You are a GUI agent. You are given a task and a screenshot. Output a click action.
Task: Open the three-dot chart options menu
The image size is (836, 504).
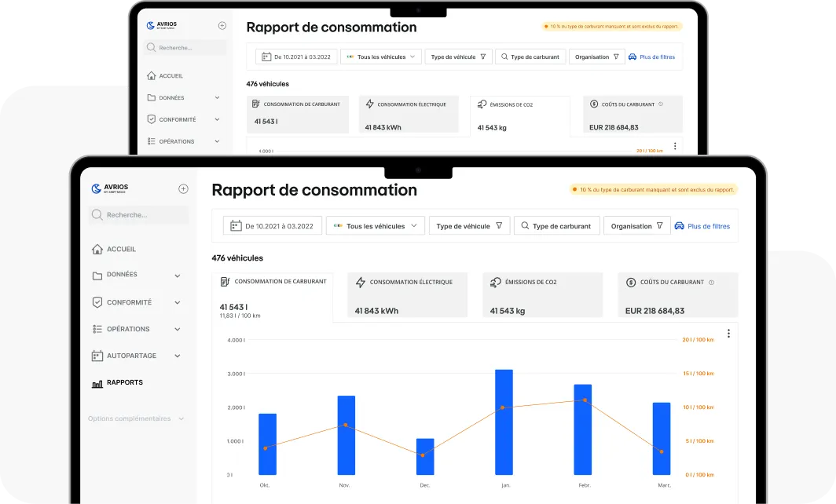[728, 333]
